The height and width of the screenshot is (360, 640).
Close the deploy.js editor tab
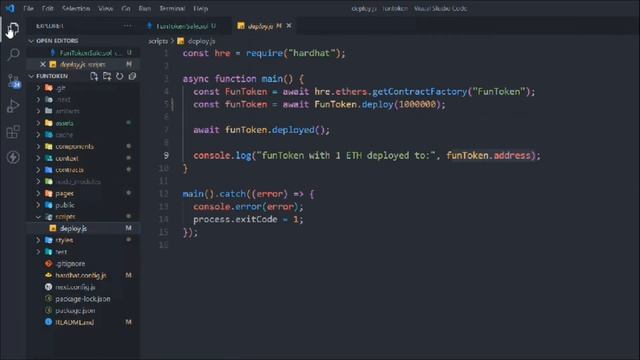[289, 26]
